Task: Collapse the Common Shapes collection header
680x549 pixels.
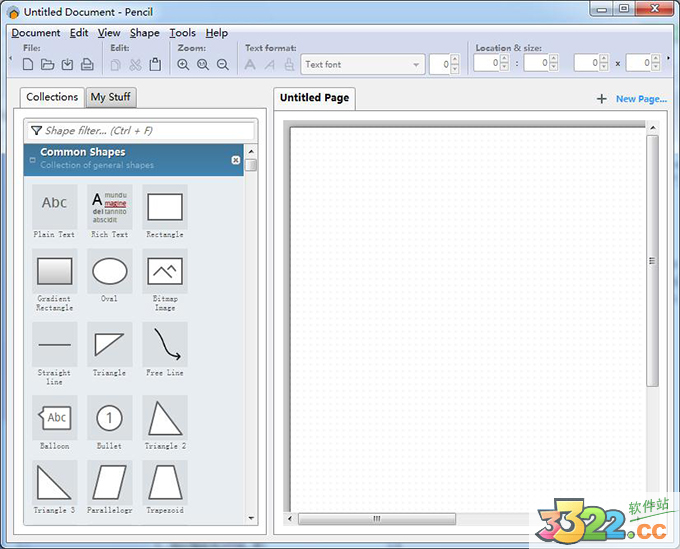Action: click(33, 159)
